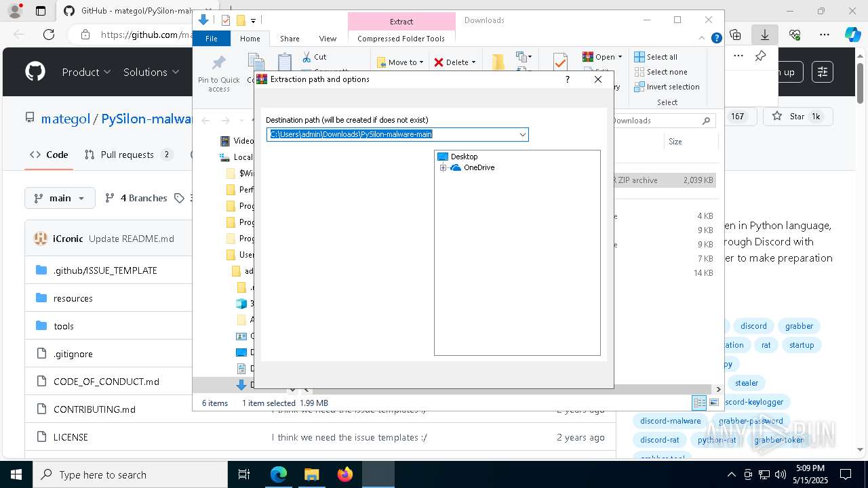Click quick access toolbar properties icon
This screenshot has width=868, height=488.
click(226, 20)
